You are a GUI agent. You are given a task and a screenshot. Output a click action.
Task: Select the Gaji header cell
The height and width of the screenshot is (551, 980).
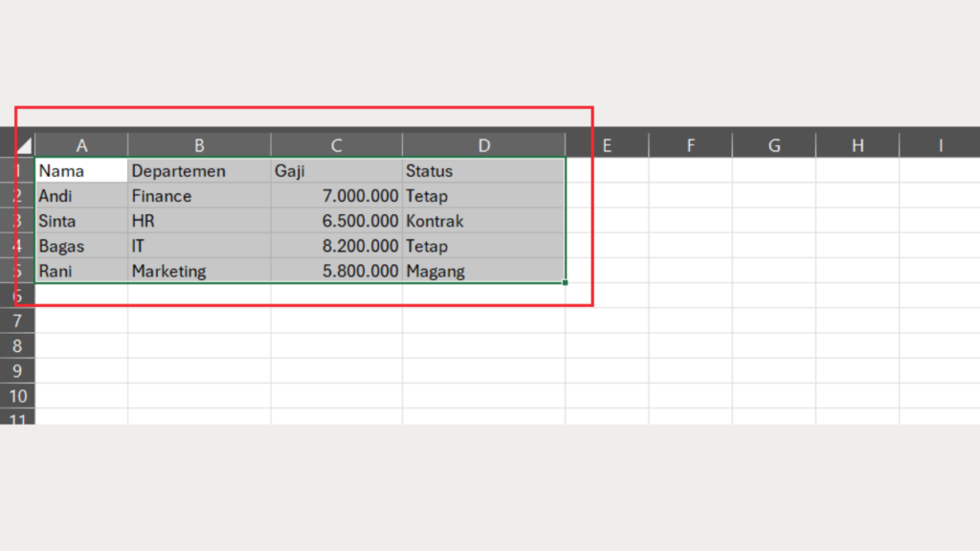point(336,171)
